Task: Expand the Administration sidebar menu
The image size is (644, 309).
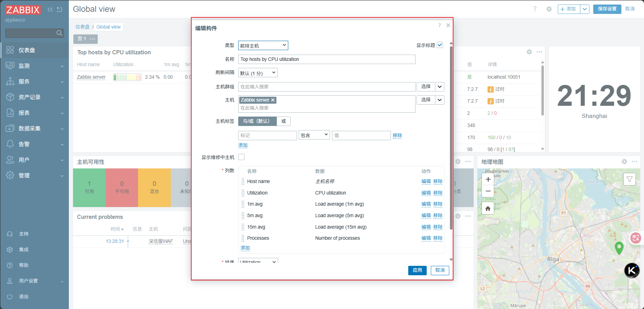Action: [x=35, y=175]
